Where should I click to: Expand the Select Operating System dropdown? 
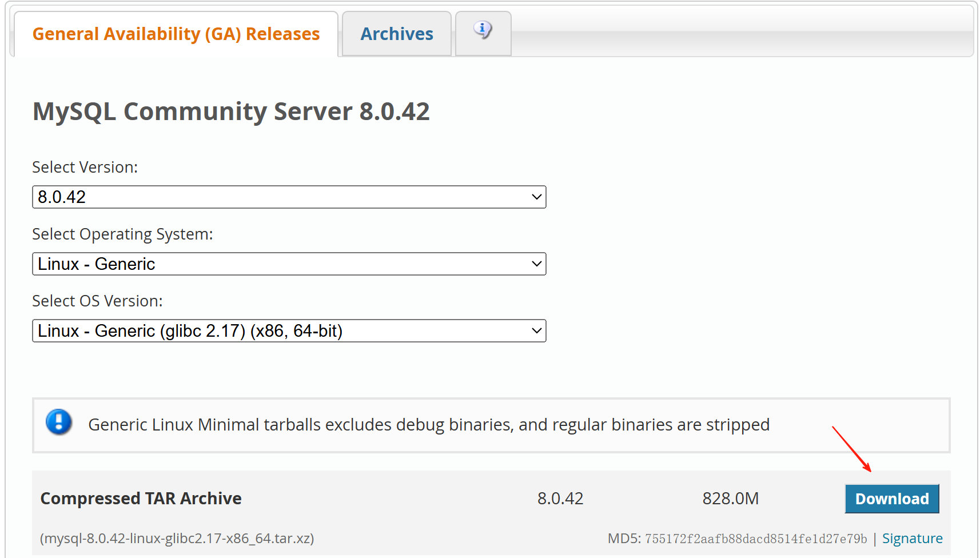289,264
